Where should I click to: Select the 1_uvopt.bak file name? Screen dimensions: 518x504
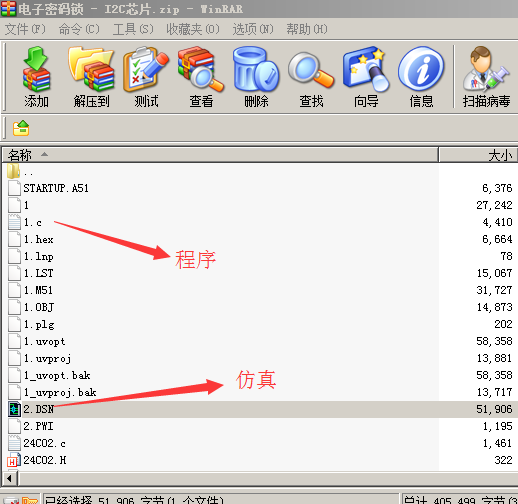[57, 375]
